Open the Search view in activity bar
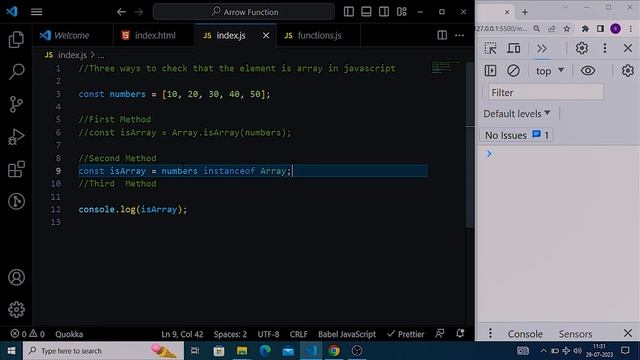The width and height of the screenshot is (640, 360). tap(16, 72)
